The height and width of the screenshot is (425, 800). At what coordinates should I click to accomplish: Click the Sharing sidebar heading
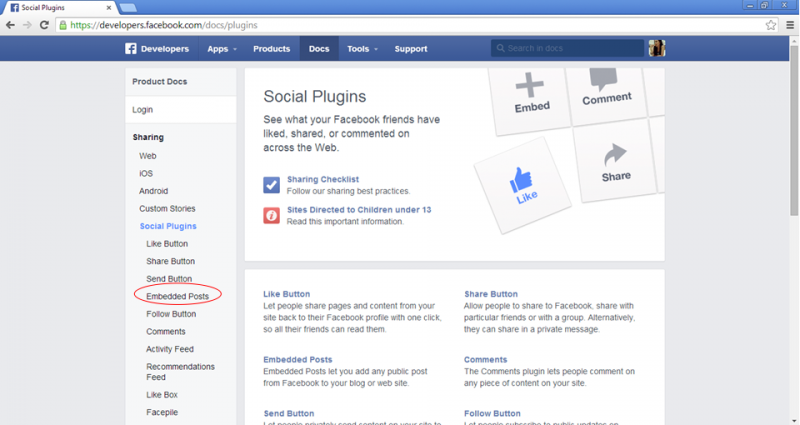pyautogui.click(x=148, y=137)
